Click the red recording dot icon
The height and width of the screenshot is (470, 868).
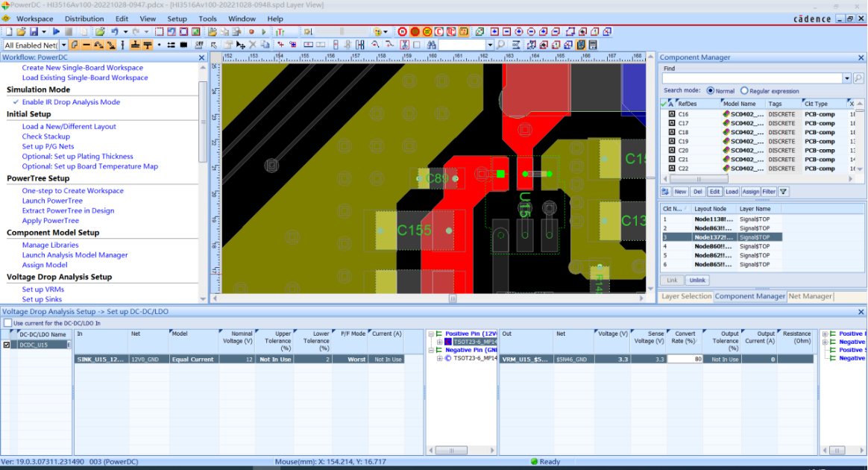pyautogui.click(x=251, y=31)
